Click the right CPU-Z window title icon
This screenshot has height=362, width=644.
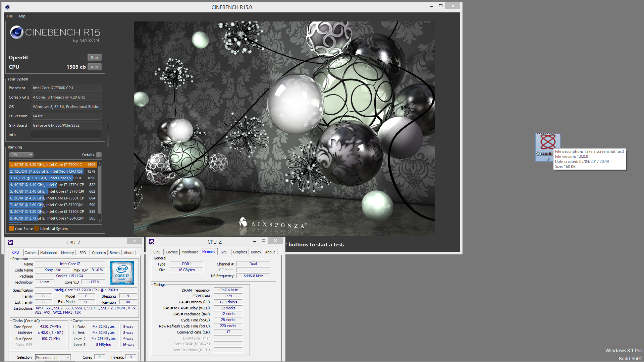coord(152,242)
